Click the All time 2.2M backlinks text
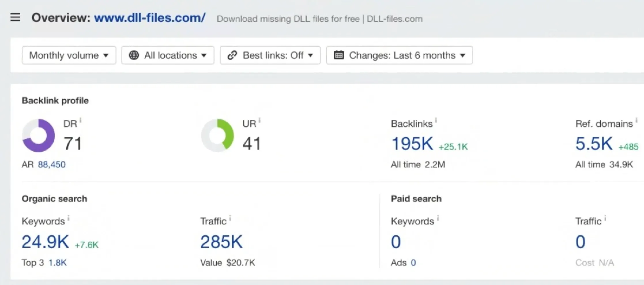The width and height of the screenshot is (644, 285). point(418,164)
